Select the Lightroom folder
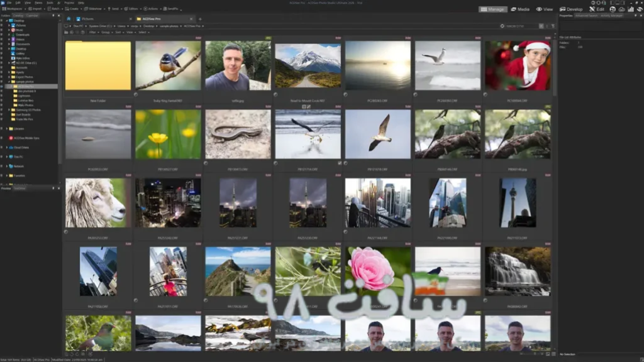This screenshot has width=644, height=362. point(24,96)
